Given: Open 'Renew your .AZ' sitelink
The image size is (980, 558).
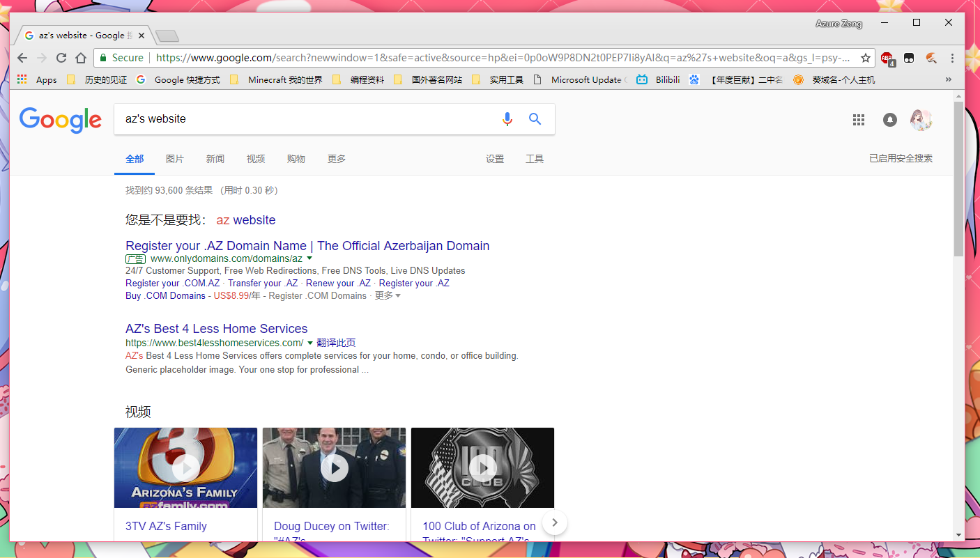Looking at the screenshot, I should tap(339, 284).
